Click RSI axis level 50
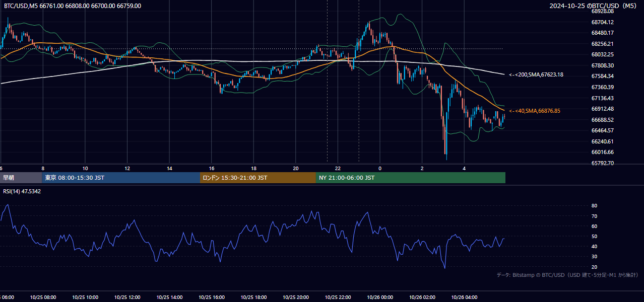Image resolution: width=644 pixels, height=302 pixels. (595, 236)
